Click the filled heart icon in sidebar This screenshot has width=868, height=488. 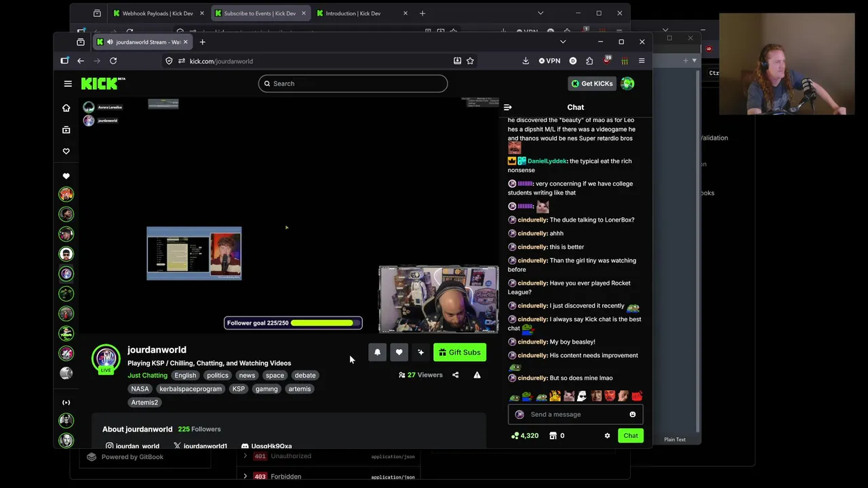[66, 176]
